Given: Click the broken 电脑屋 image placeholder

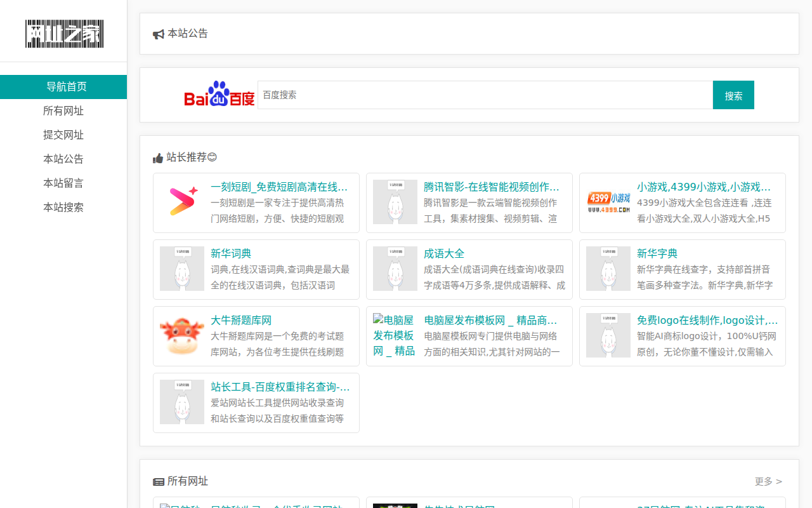Looking at the screenshot, I should (x=395, y=335).
